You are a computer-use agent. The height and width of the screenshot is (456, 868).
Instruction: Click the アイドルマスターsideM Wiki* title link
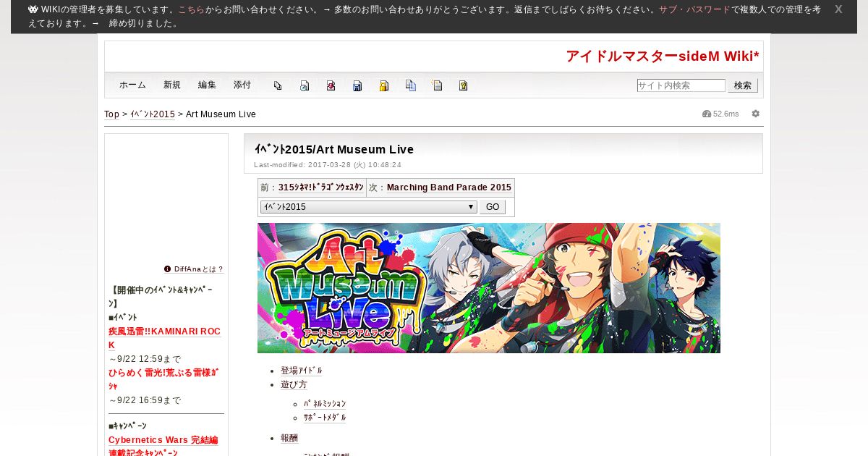point(663,56)
